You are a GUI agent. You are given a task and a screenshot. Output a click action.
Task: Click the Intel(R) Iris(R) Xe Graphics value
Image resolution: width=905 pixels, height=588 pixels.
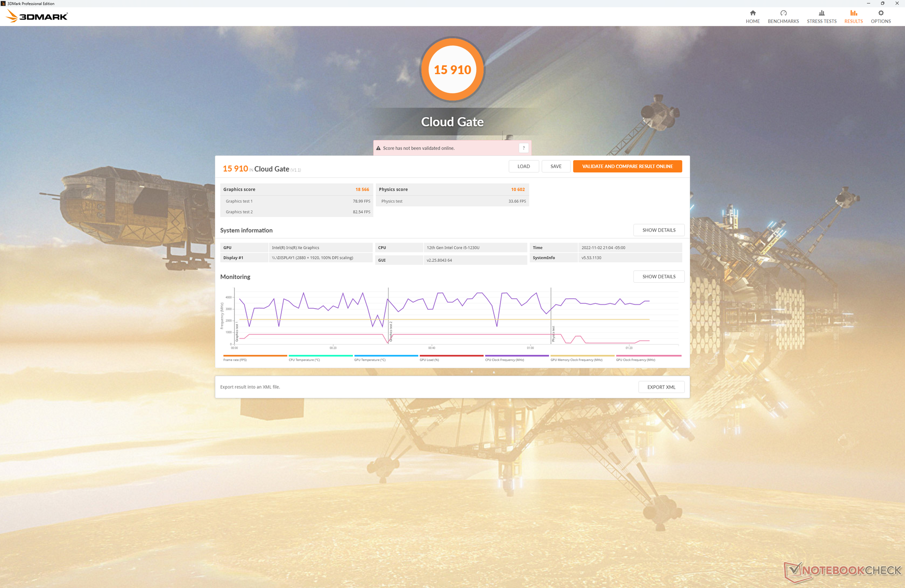295,247
